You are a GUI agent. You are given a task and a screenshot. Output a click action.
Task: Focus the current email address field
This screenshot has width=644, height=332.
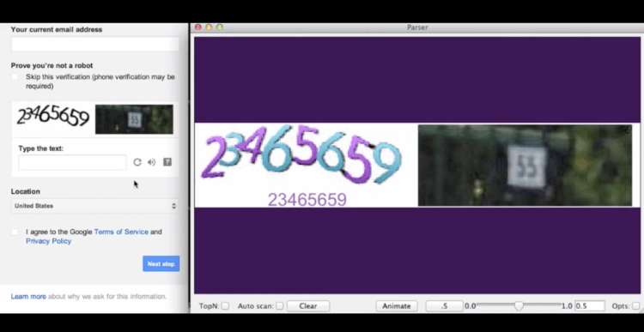[95, 44]
